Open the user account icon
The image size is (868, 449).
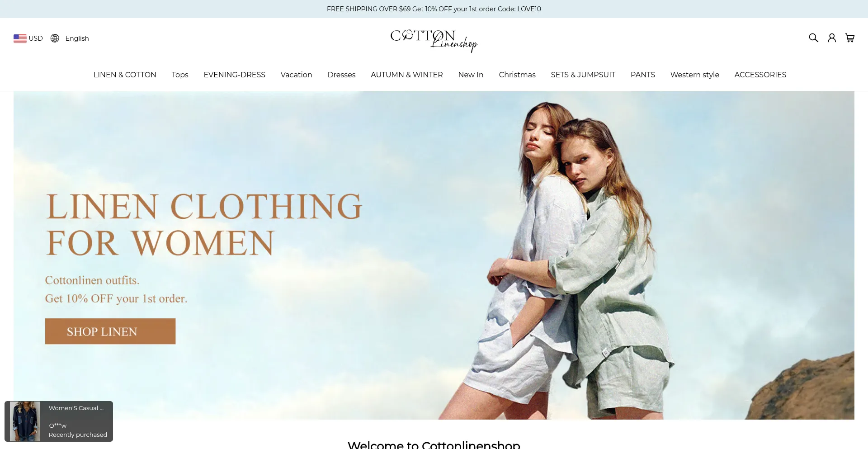[832, 38]
